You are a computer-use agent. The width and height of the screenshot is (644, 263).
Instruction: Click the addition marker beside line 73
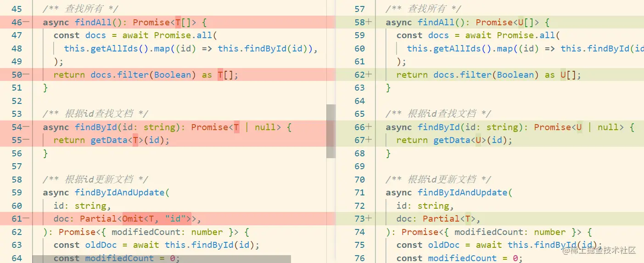(x=370, y=219)
